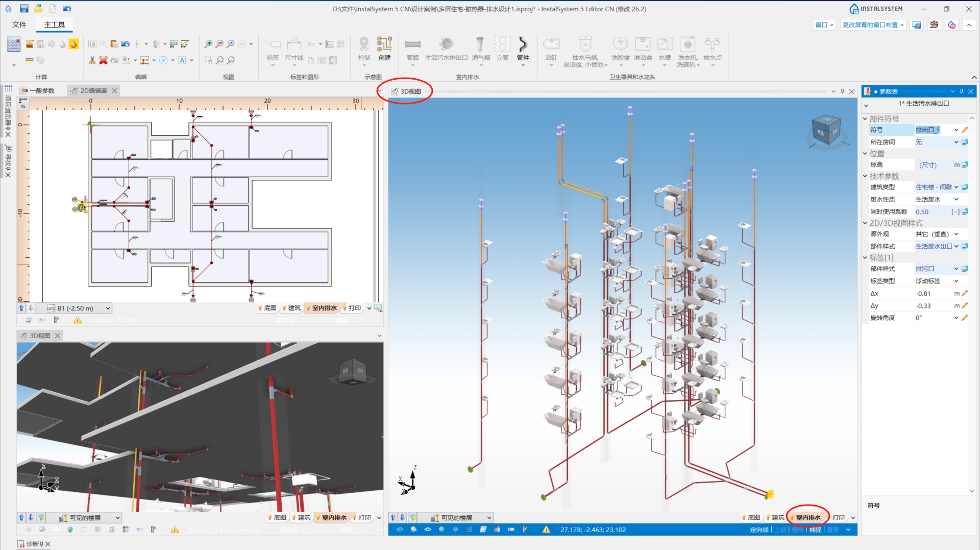Insert a 浴缸 bathtub fixture

pyautogui.click(x=551, y=50)
